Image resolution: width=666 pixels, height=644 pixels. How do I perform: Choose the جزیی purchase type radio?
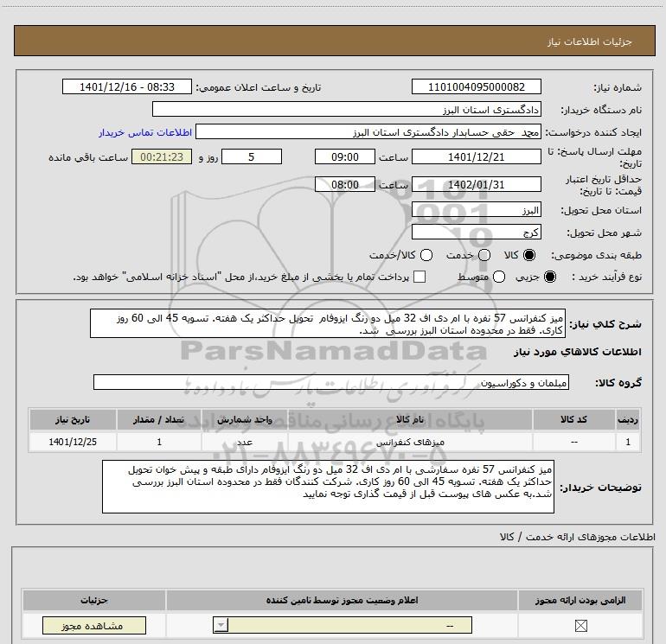click(x=549, y=277)
